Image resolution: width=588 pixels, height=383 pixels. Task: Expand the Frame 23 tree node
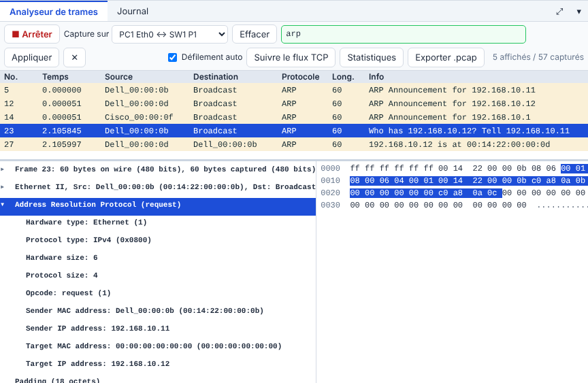pos(3,169)
